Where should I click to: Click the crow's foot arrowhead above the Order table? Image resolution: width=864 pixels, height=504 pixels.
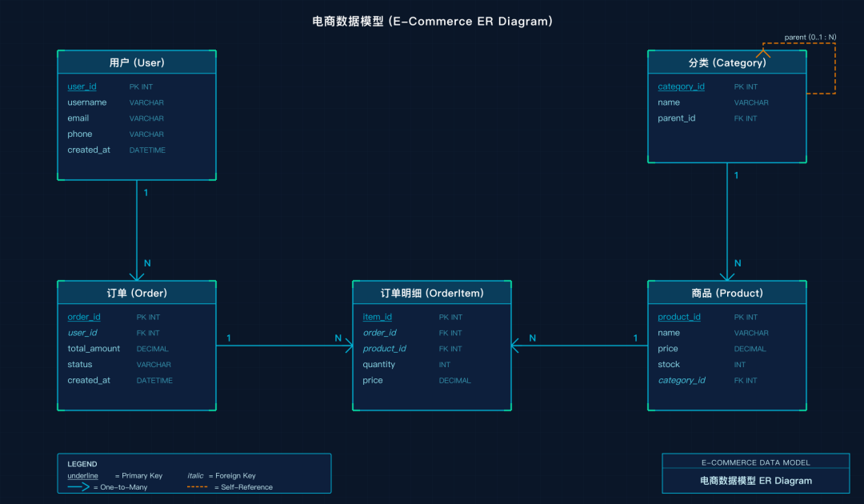[137, 274]
